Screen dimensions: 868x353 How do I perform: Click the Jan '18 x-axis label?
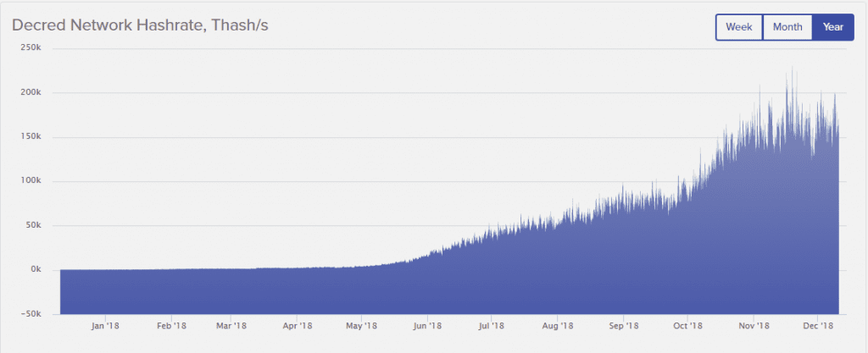[x=105, y=326]
